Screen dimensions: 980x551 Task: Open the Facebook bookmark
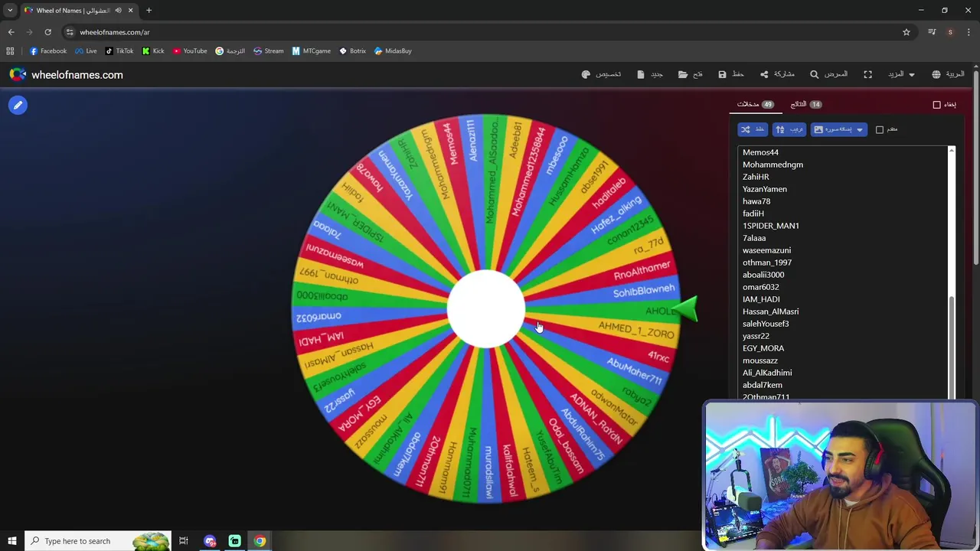coord(47,51)
